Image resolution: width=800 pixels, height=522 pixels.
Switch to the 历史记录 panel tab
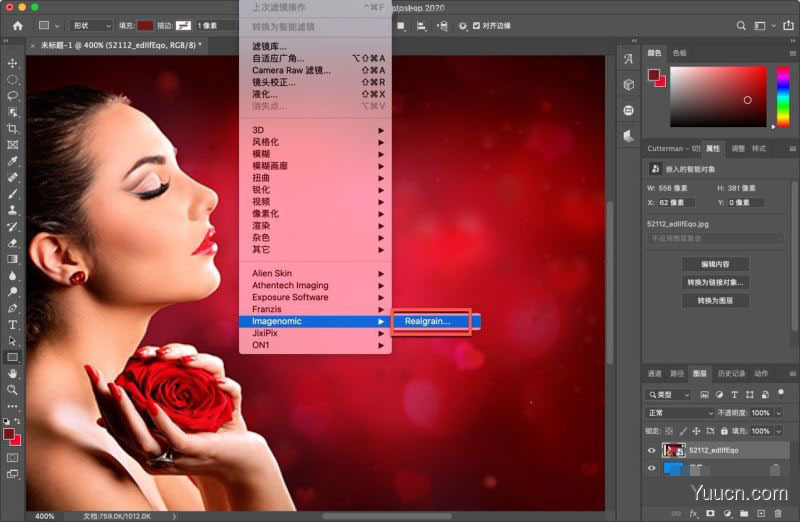click(731, 374)
